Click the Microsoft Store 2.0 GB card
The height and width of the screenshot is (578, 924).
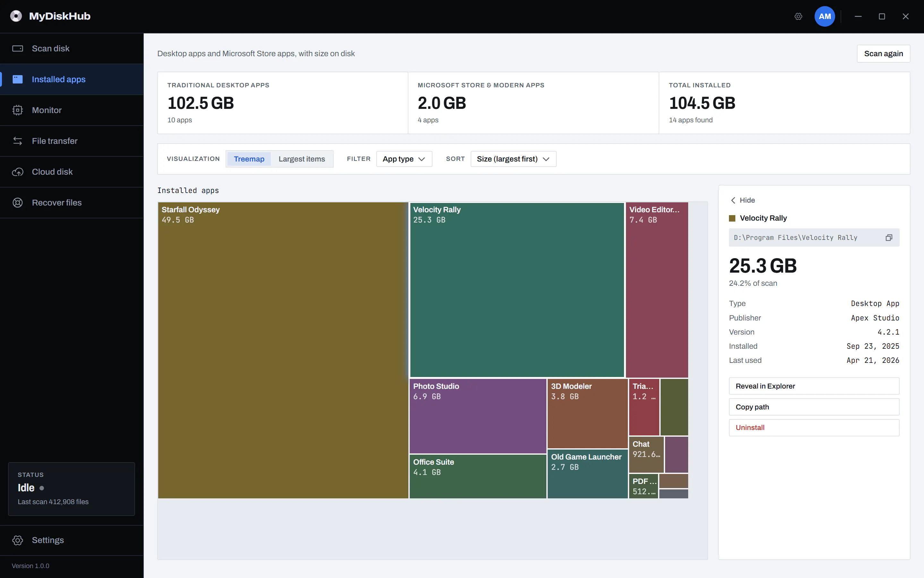coord(534,103)
